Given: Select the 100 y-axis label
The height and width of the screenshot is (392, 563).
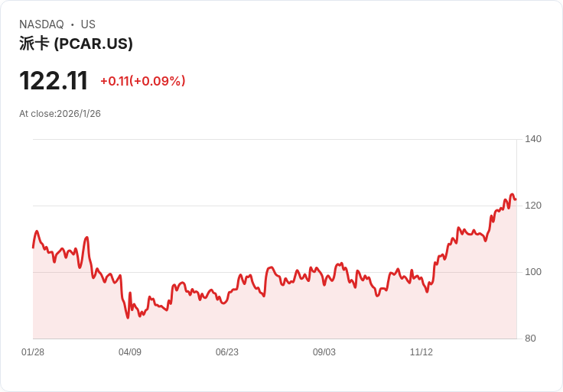Looking at the screenshot, I should click(x=533, y=272).
